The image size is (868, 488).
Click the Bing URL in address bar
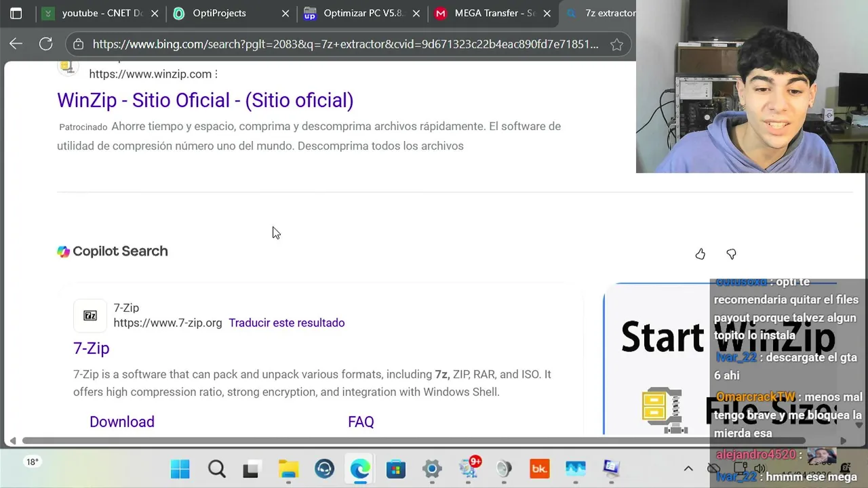pyautogui.click(x=346, y=44)
